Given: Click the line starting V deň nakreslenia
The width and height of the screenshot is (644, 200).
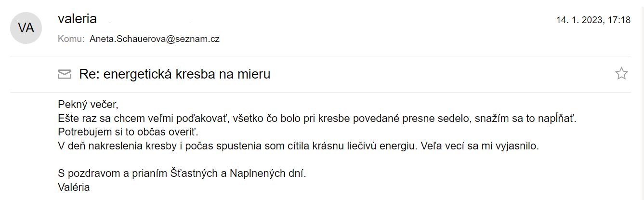Looking at the screenshot, I should pos(298,145).
